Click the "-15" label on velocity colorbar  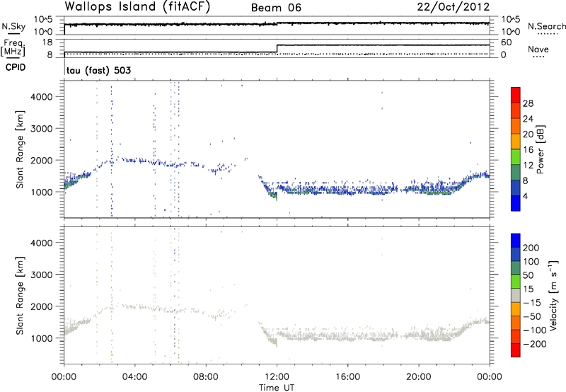click(532, 303)
